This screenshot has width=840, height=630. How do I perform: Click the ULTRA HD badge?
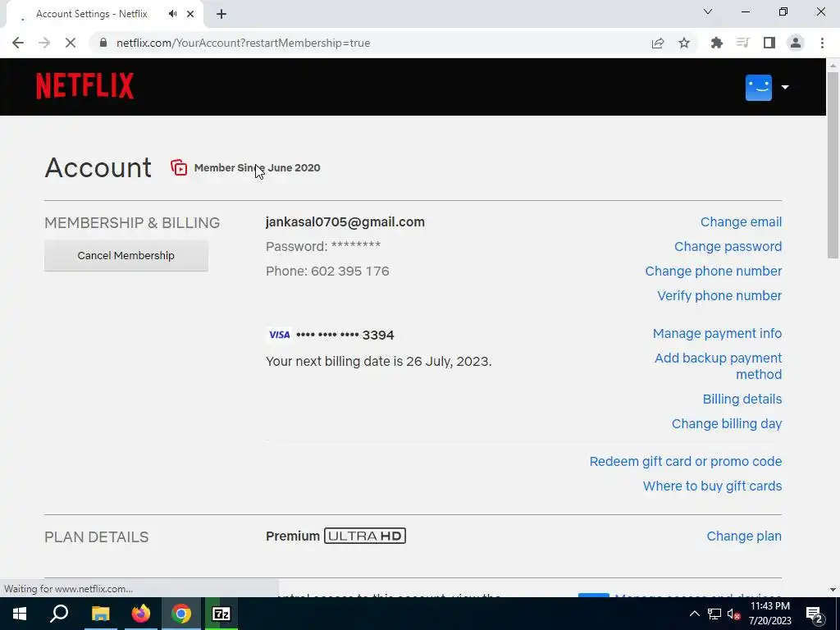tap(365, 536)
